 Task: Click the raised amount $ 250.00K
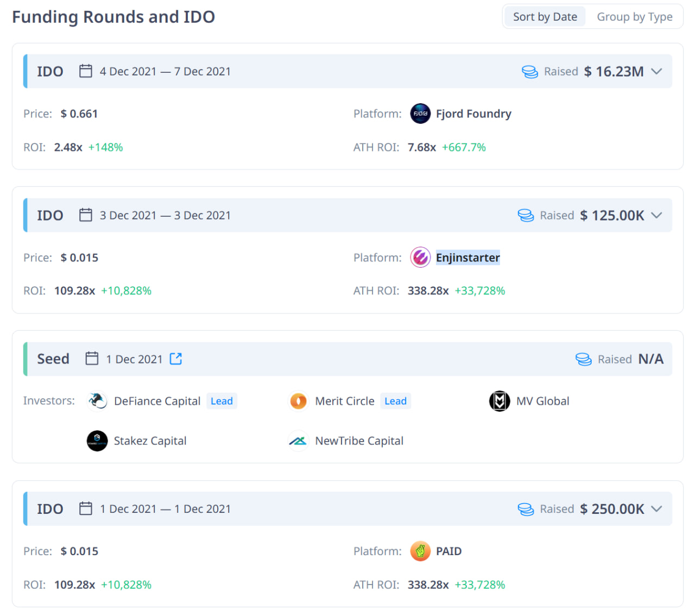[612, 508]
